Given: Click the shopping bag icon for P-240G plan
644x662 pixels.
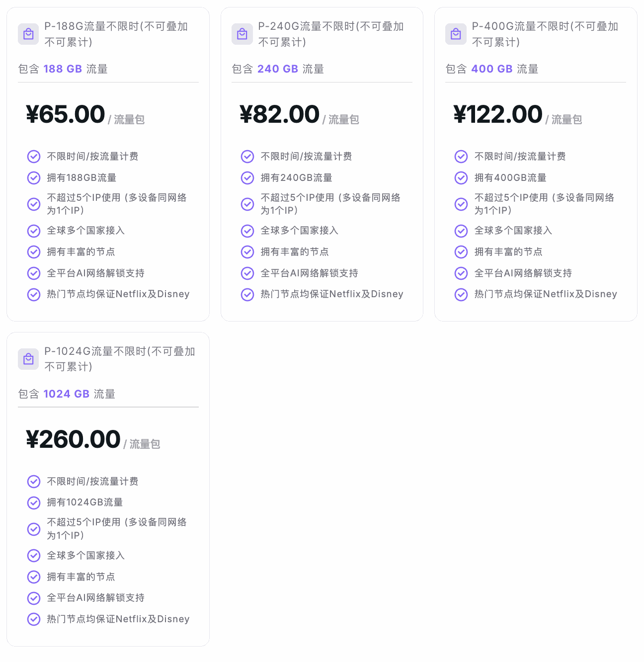Looking at the screenshot, I should point(242,34).
